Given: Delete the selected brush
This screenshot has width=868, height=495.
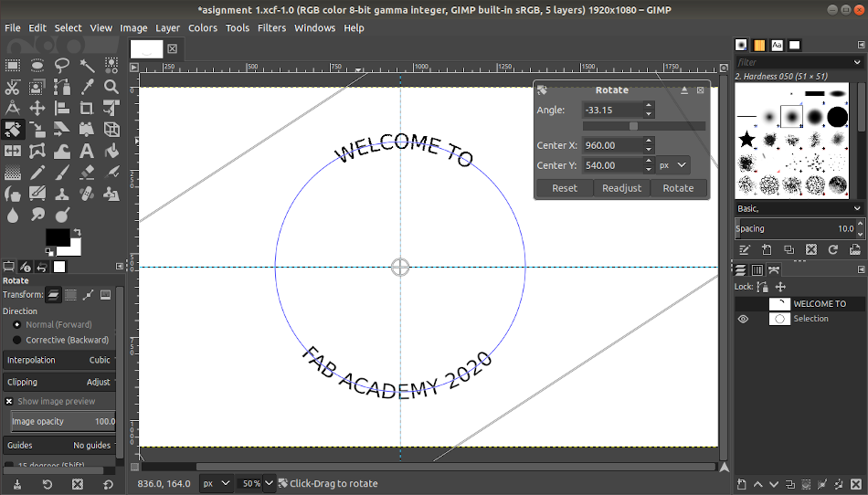Looking at the screenshot, I should tap(811, 249).
